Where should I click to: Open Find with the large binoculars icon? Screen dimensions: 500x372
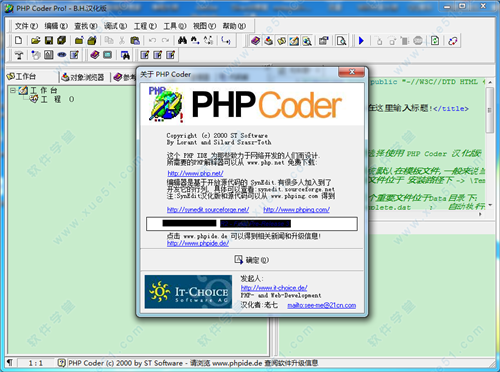(182, 41)
